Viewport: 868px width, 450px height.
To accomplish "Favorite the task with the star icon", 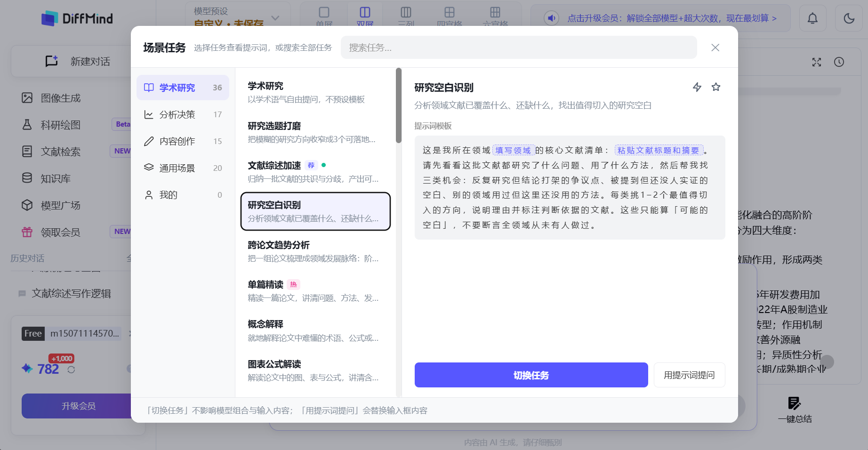I will coord(716,87).
